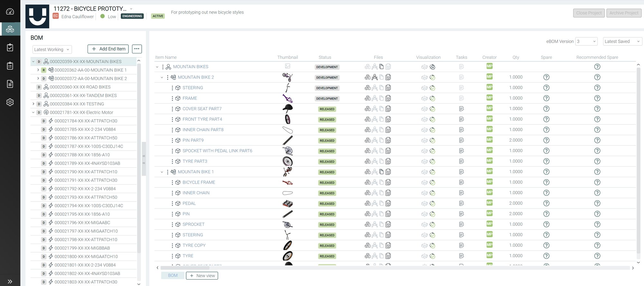The image size is (644, 286).
Task: Click the Status column header
Action: pyautogui.click(x=325, y=57)
